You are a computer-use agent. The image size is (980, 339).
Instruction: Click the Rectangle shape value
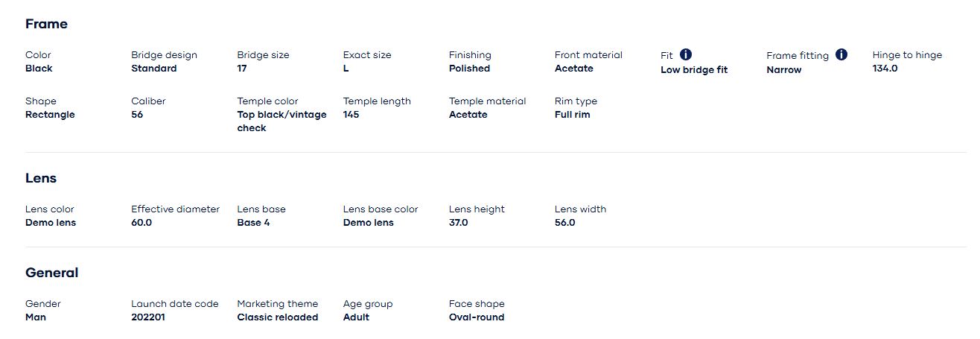tap(50, 115)
